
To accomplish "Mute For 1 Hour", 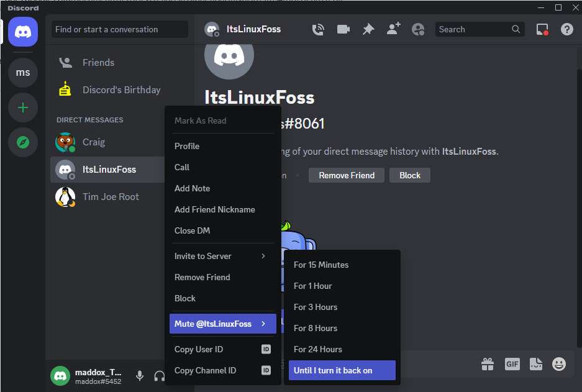I will (x=342, y=286).
